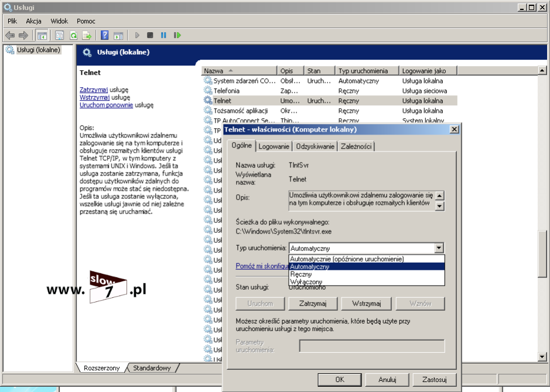
Task: Click the Wstrzymaj button in properties
Action: click(x=367, y=304)
